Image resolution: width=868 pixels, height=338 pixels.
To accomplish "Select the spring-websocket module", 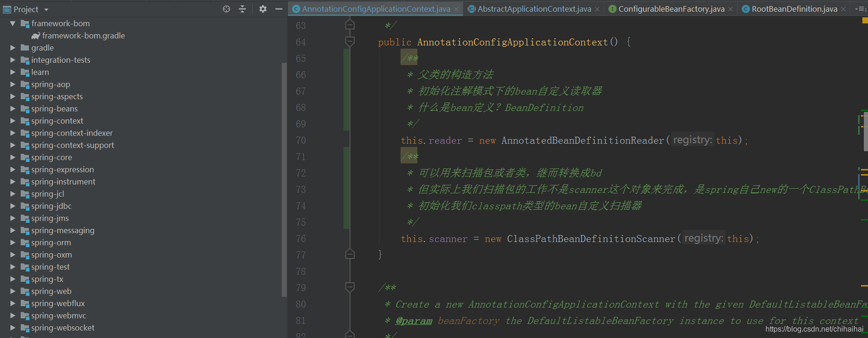I will coord(63,328).
